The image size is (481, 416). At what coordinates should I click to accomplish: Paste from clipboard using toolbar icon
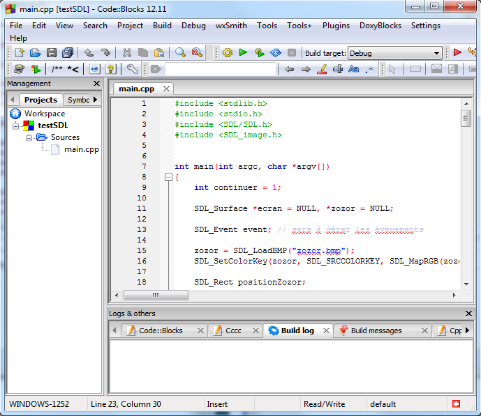click(159, 53)
